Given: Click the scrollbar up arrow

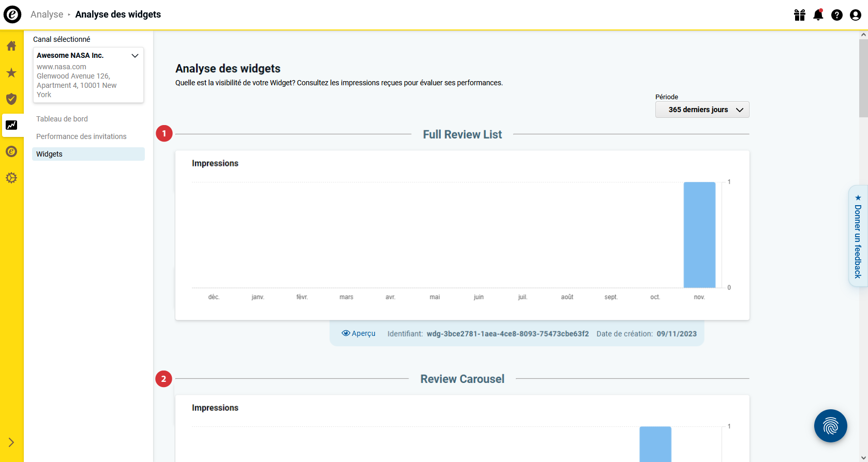Looking at the screenshot, I should 863,35.
